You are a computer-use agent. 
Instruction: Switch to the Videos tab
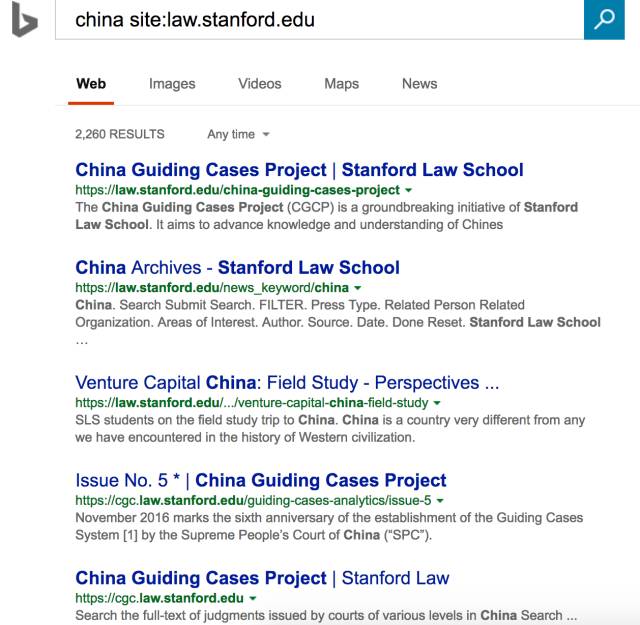(259, 84)
